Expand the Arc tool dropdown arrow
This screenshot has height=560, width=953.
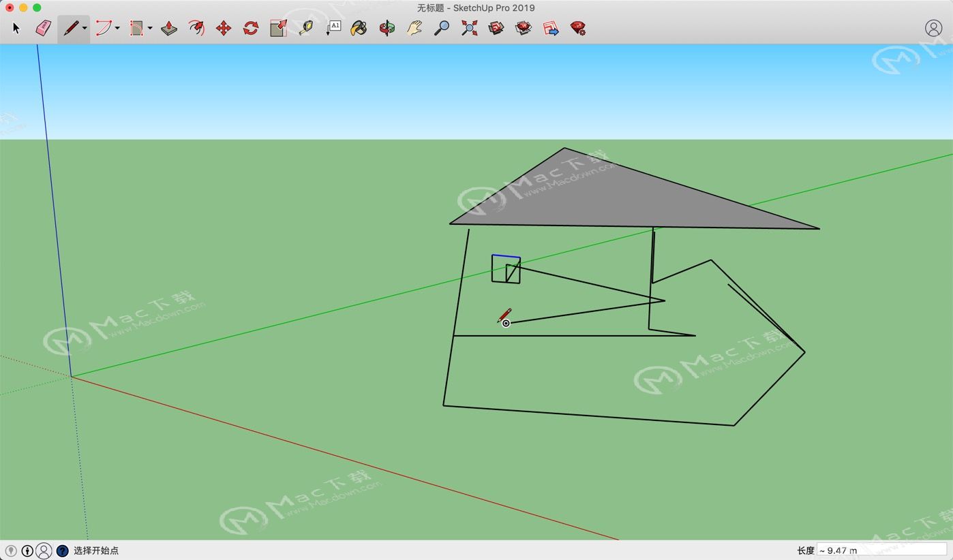tap(117, 29)
